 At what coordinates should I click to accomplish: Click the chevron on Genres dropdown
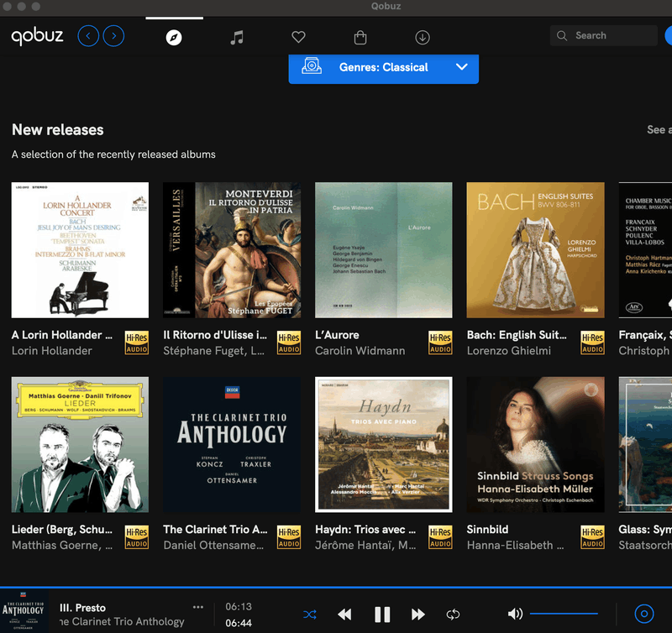(x=461, y=67)
